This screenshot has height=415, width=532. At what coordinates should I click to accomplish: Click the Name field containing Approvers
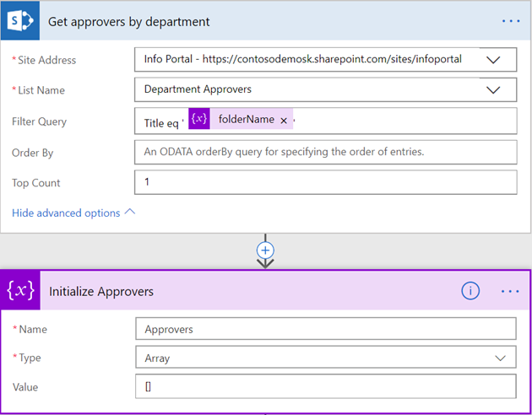[x=325, y=329]
